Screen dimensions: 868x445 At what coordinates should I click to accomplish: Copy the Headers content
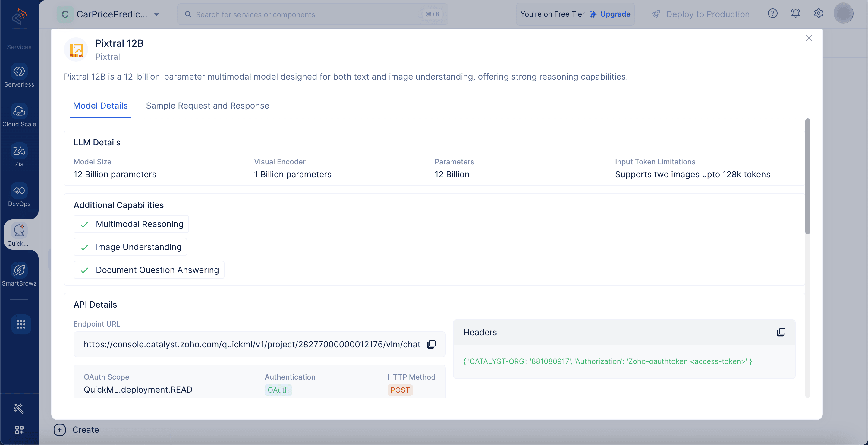coord(781,333)
